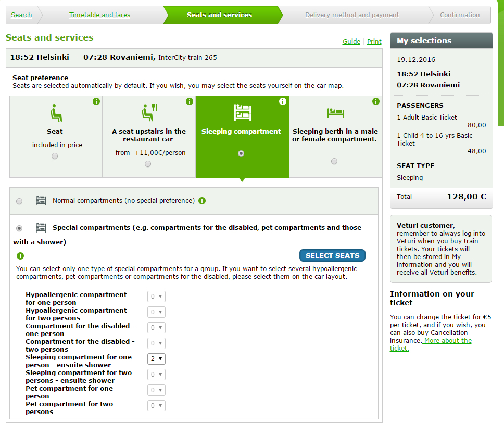Viewport: 504px width, 425px height.
Task: Go back to the Search step
Action: pyautogui.click(x=21, y=15)
